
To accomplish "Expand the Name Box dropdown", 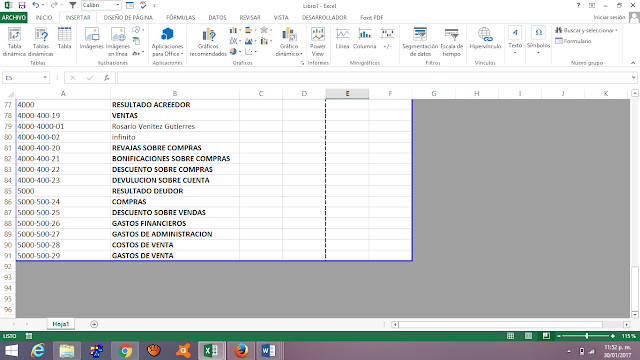I will 45,78.
